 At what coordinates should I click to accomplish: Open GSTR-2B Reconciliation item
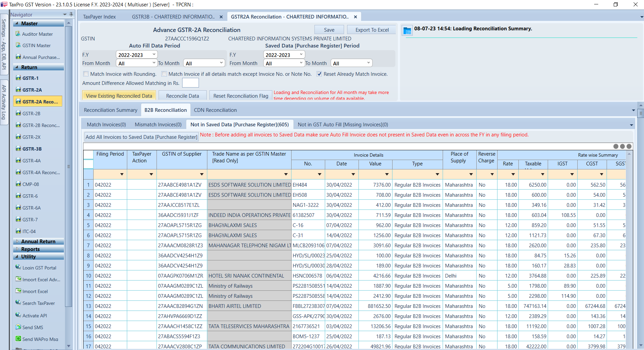tap(41, 125)
